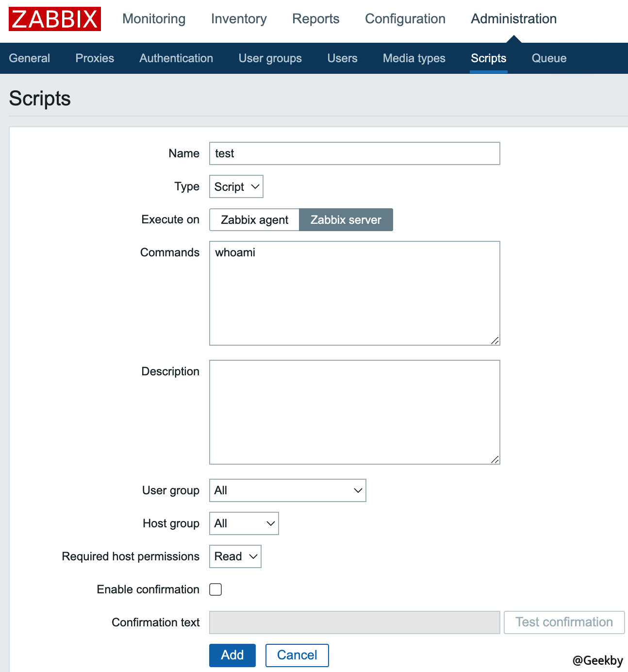Open Required host permissions dropdown
The height and width of the screenshot is (672, 628).
click(x=235, y=556)
